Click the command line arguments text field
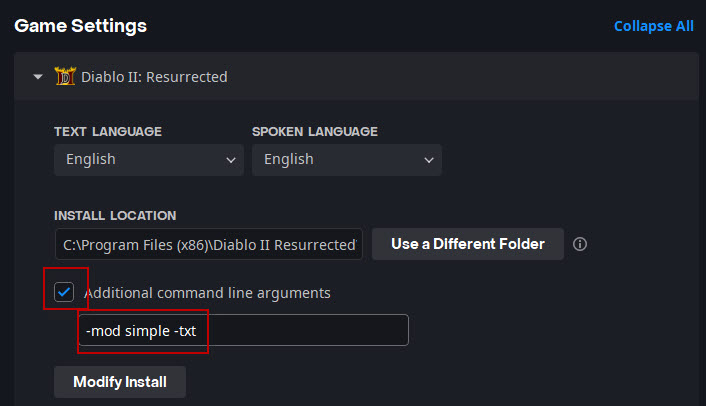Image resolution: width=706 pixels, height=406 pixels. 244,330
